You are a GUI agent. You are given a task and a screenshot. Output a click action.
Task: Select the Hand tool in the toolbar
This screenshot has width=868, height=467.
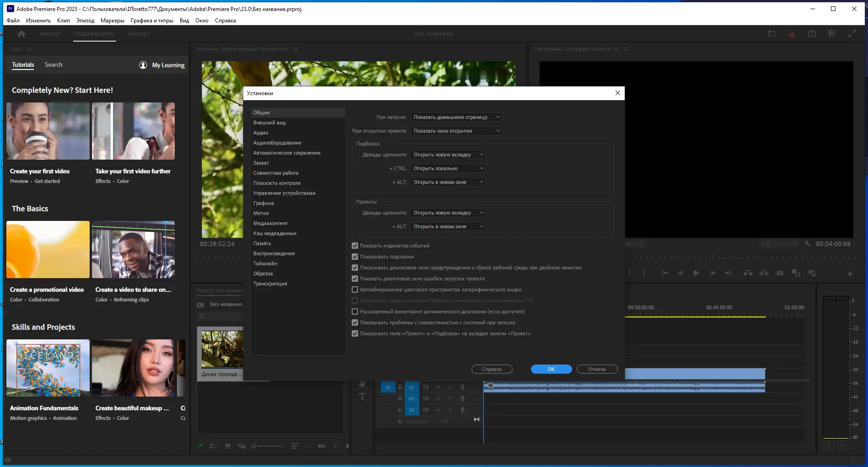pos(362,384)
